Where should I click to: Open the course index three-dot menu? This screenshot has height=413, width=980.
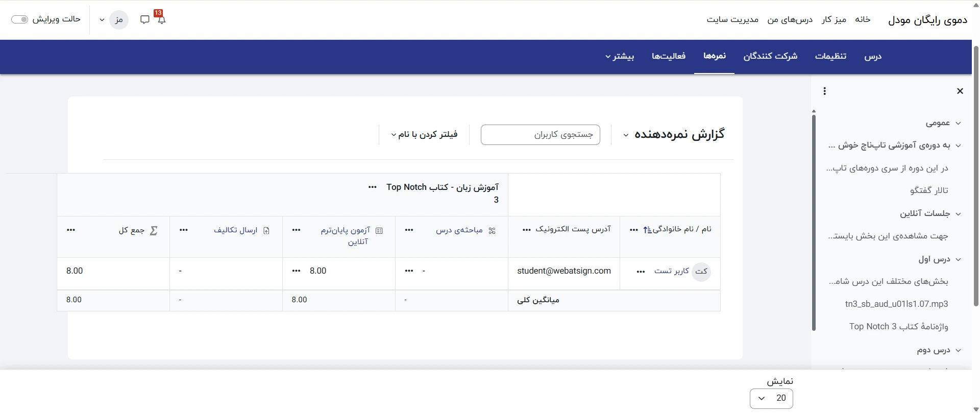tap(825, 91)
